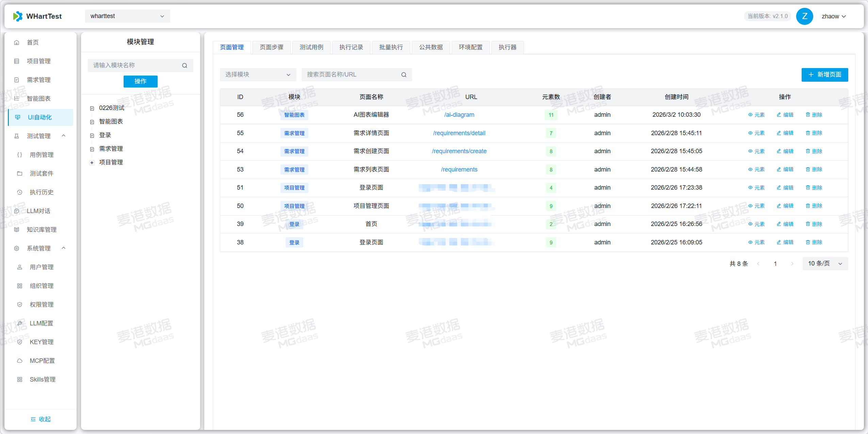Open 知识库管理 in the sidebar
Viewport: 868px width, 434px height.
tap(42, 229)
